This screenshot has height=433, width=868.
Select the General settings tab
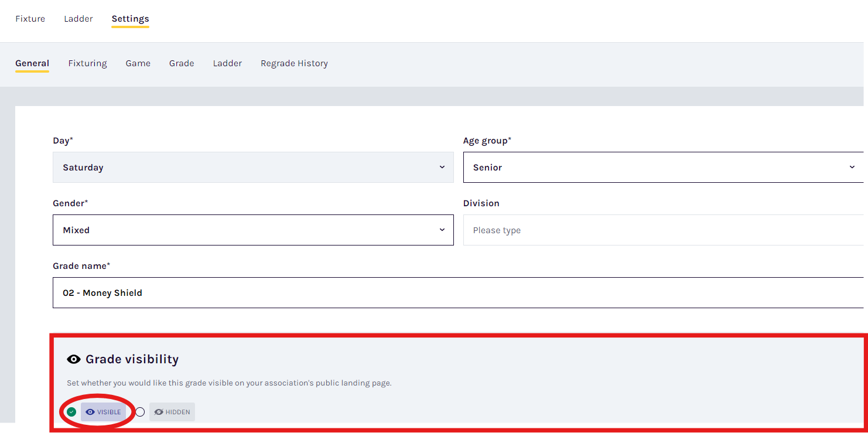tap(32, 63)
